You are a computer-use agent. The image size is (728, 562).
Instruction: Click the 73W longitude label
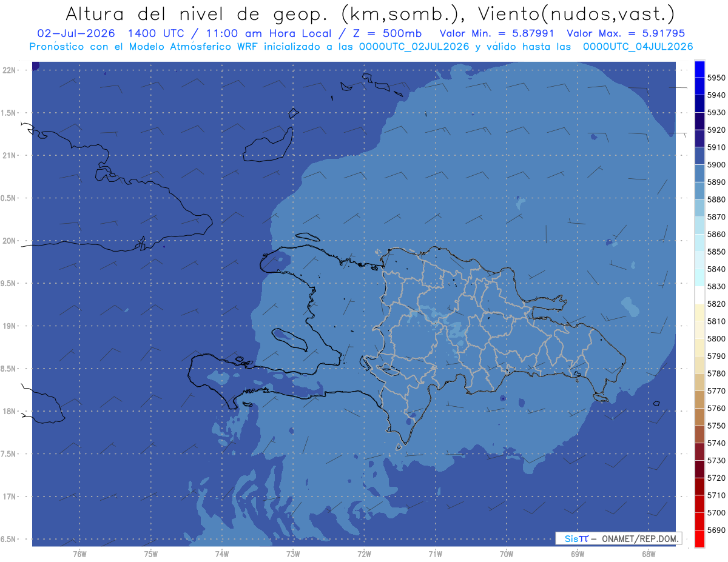pyautogui.click(x=293, y=554)
